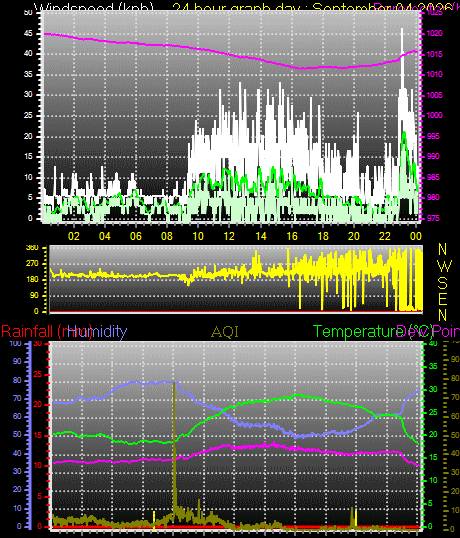Image resolution: width=460 pixels, height=538 pixels.
Task: Click 1020 on the pressure axis
Action: click(x=435, y=34)
